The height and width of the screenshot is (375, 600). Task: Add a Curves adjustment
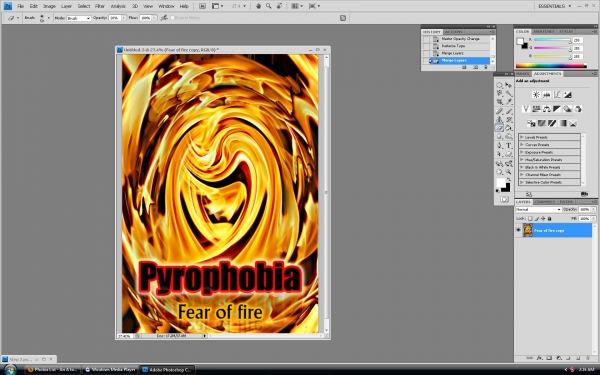pos(557,95)
